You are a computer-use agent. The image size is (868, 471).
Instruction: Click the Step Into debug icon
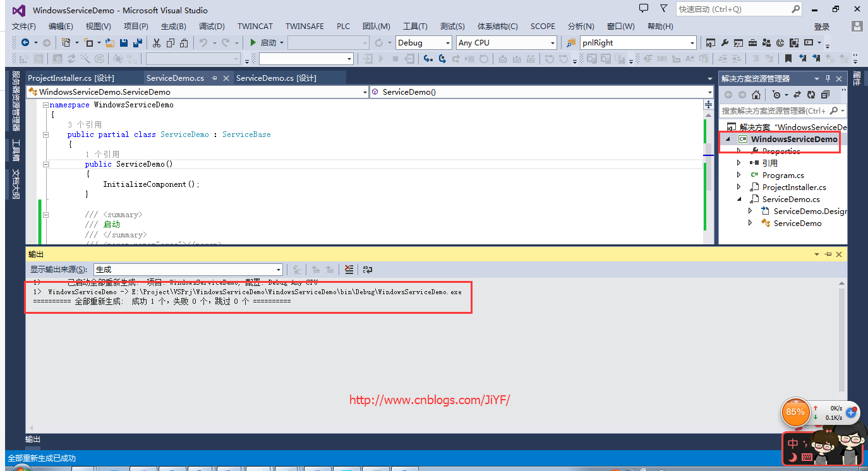click(x=428, y=58)
